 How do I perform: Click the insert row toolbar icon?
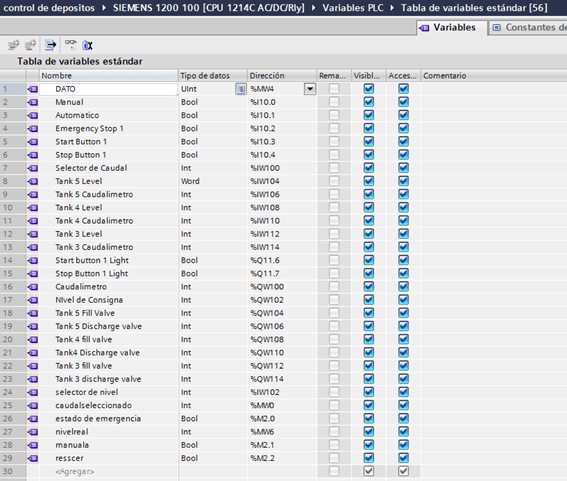click(14, 45)
